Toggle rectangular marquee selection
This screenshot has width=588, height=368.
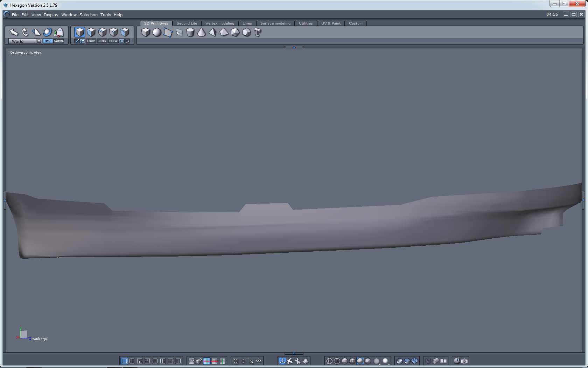click(x=122, y=41)
